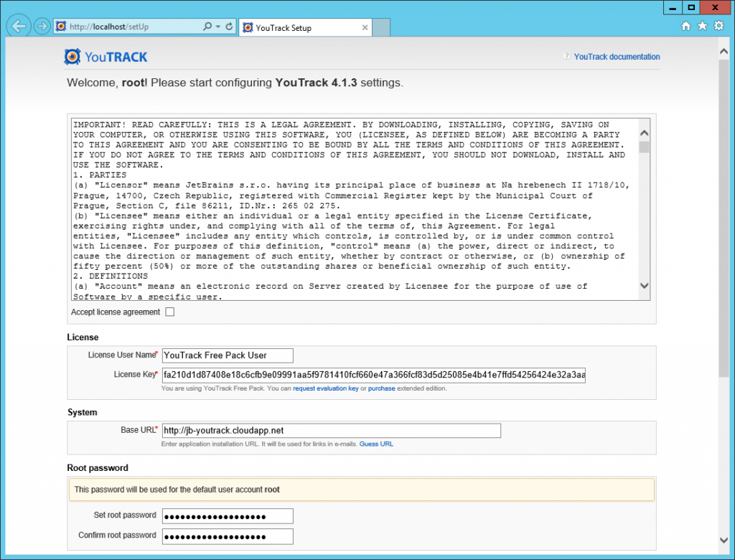The width and height of the screenshot is (735, 560).
Task: Follow the purchase link
Action: coord(382,388)
